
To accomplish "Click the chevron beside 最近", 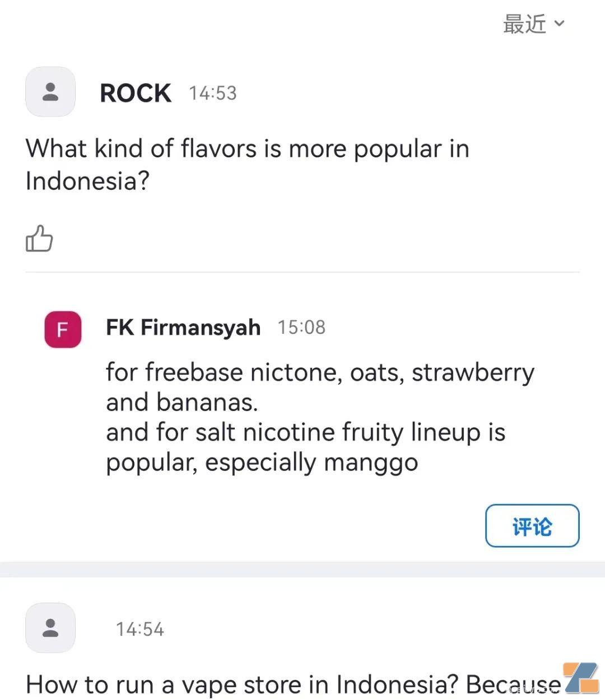I will click(559, 24).
